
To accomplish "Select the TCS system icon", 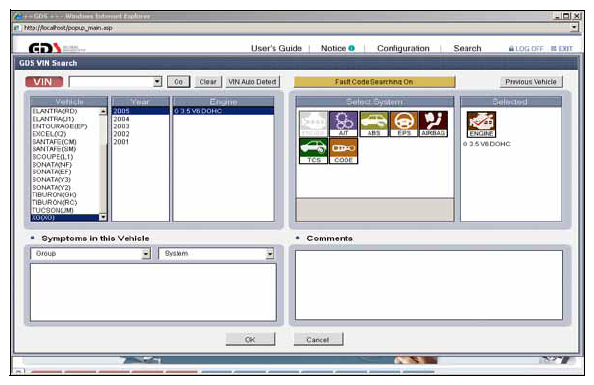I will pos(313,151).
